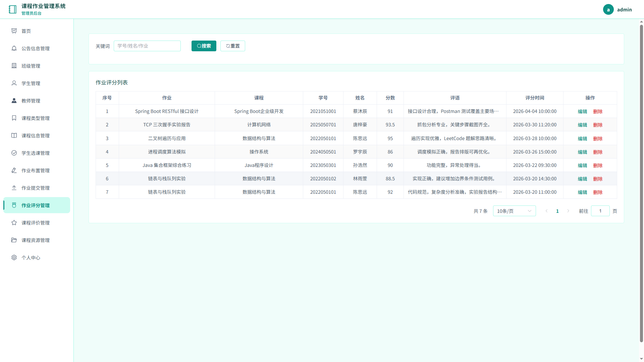644x362 pixels.
Task: Edit row seven scored 92
Action: pyautogui.click(x=582, y=192)
